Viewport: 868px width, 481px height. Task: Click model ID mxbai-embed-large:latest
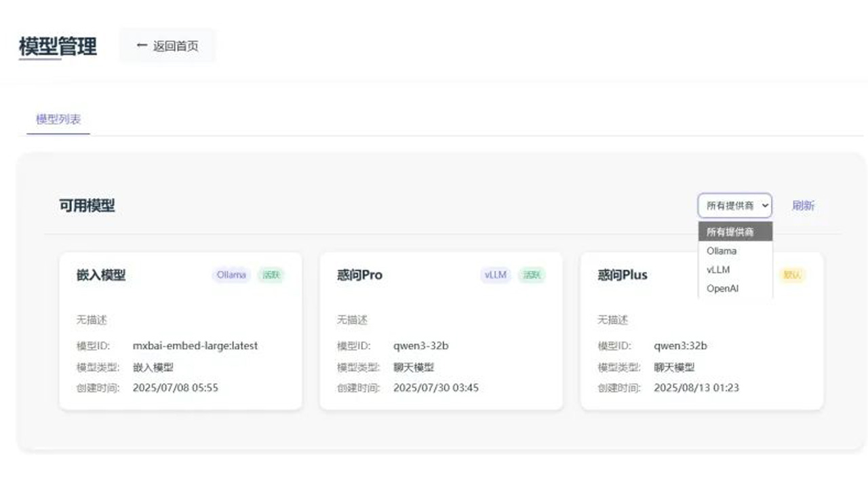(x=195, y=346)
